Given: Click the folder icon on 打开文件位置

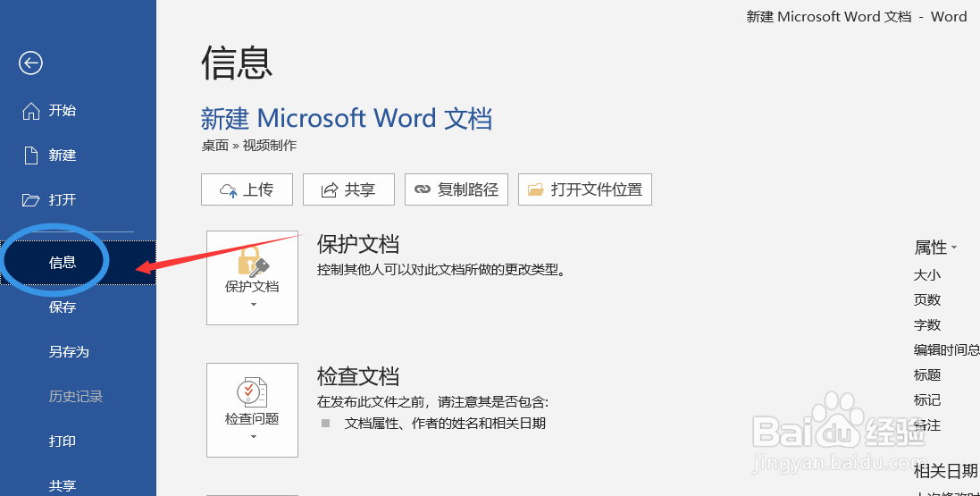Looking at the screenshot, I should pos(536,189).
